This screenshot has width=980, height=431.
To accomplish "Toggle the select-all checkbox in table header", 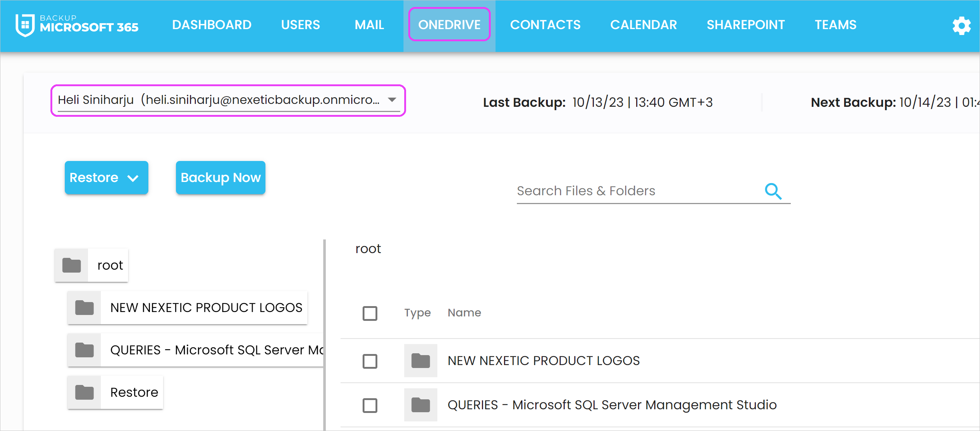I will [369, 313].
